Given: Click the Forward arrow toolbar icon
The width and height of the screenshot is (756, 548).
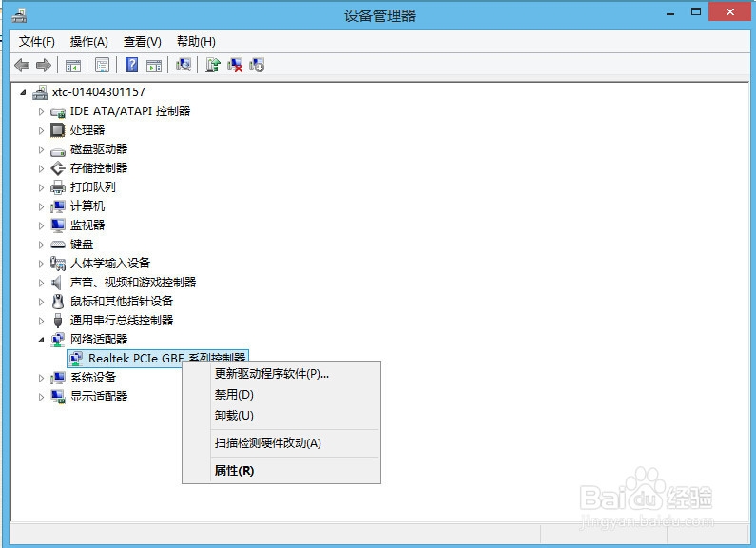Looking at the screenshot, I should click(44, 65).
